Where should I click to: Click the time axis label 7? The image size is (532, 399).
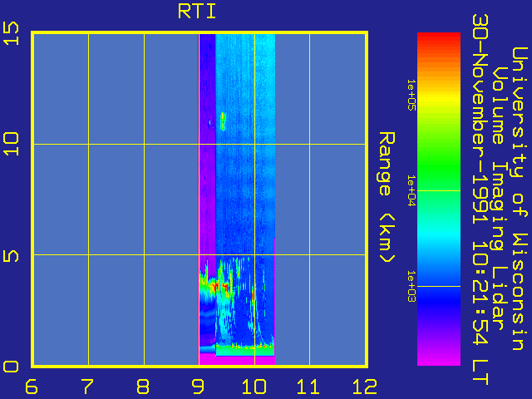point(87,387)
